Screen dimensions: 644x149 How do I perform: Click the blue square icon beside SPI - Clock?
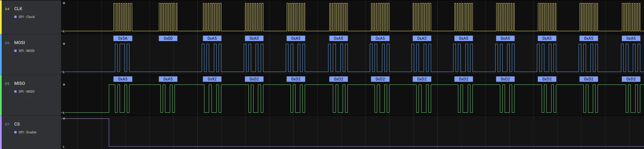tap(16, 17)
